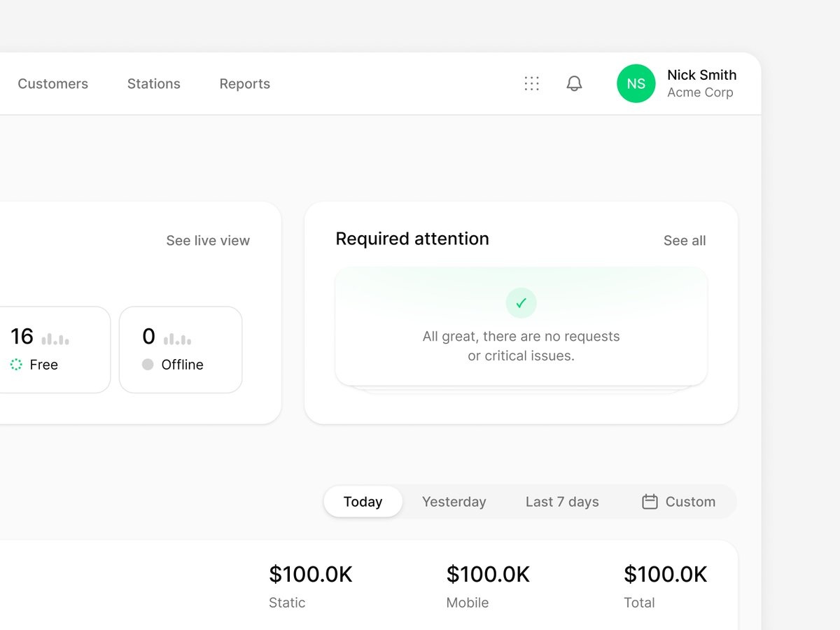This screenshot has width=840, height=630.
Task: Open notifications bell icon
Action: point(574,83)
